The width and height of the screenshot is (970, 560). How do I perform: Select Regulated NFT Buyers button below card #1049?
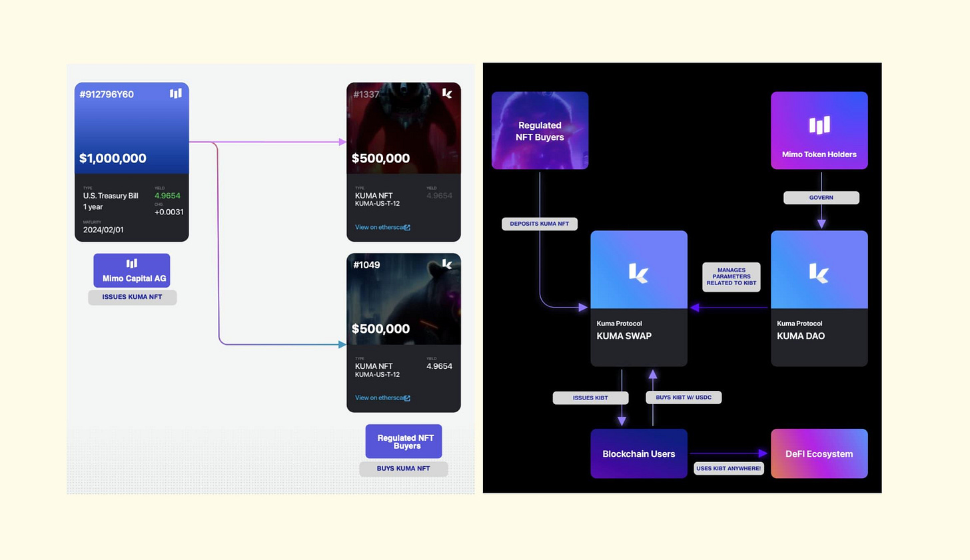pyautogui.click(x=404, y=441)
